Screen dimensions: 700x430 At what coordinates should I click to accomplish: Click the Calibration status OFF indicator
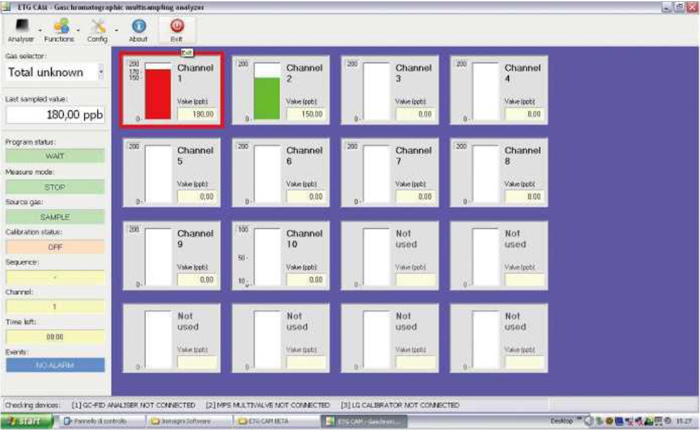coord(54,246)
